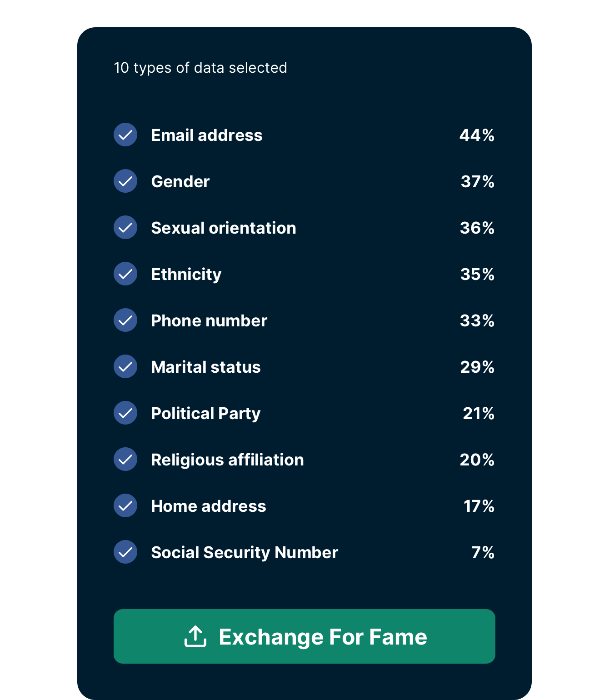Uncheck the Phone number checkmark
Viewport: 609px width, 700px height.
[x=125, y=320]
